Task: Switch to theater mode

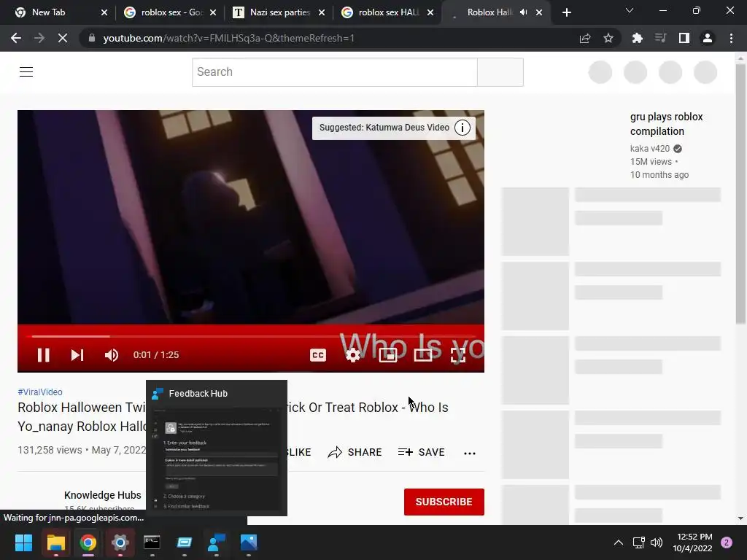Action: (x=423, y=355)
